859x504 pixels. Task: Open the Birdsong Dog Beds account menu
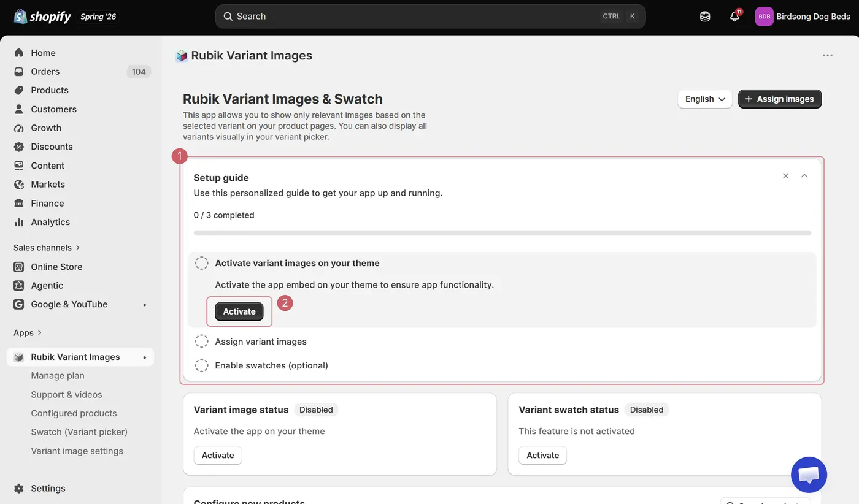[803, 17]
